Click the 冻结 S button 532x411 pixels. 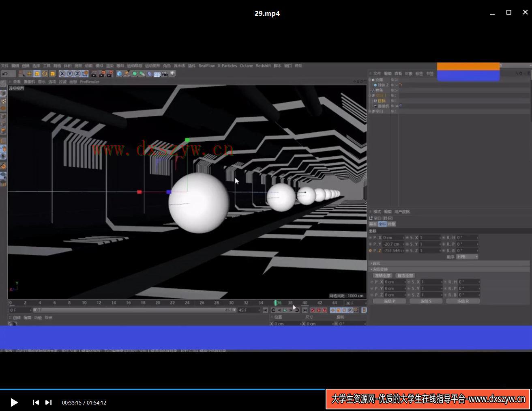tap(426, 301)
